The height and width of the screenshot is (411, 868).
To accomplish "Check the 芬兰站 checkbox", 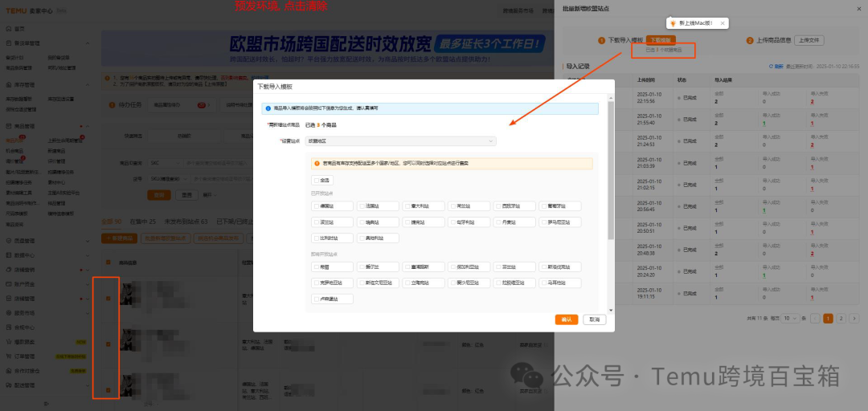I will [x=498, y=267].
